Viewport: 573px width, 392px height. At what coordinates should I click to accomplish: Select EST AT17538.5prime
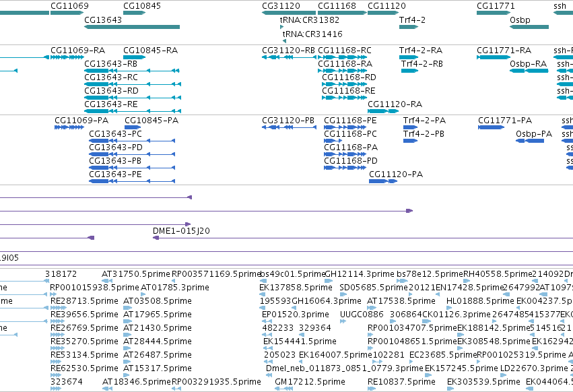coord(401,301)
